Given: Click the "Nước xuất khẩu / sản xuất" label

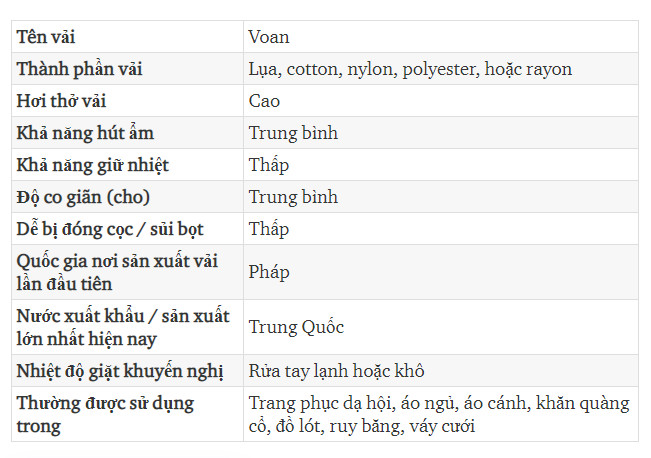Looking at the screenshot, I should (x=123, y=316).
